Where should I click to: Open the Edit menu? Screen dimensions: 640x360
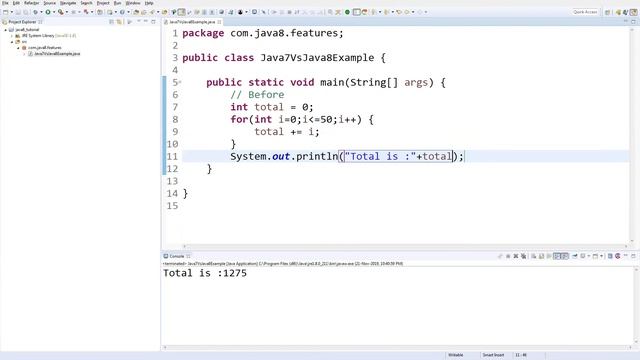click(16, 3)
